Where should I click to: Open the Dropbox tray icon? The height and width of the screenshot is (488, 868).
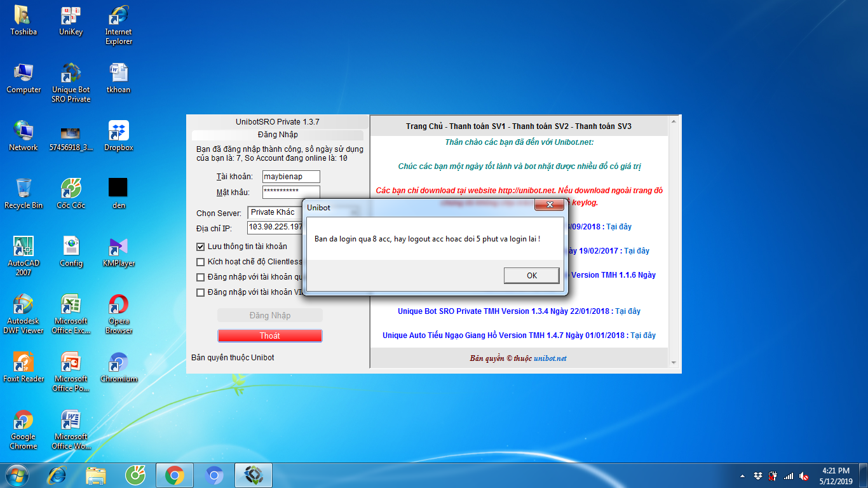[757, 476]
